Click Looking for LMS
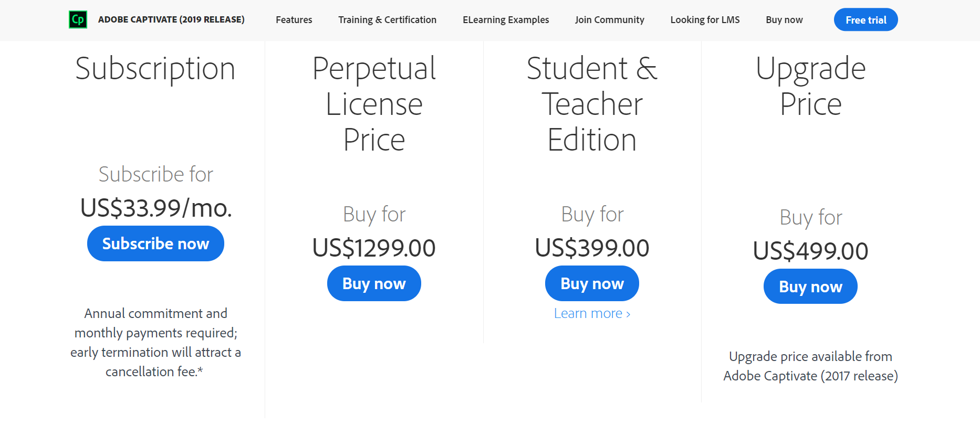 (705, 19)
